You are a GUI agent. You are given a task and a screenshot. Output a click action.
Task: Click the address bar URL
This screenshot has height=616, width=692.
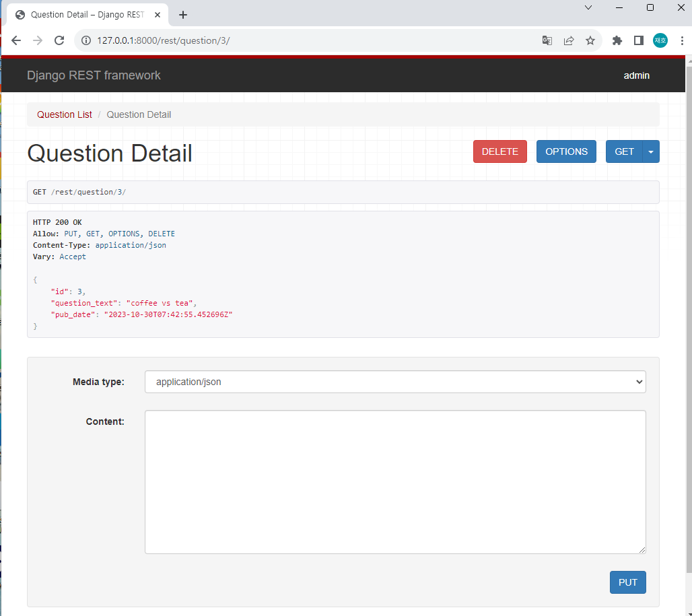pyautogui.click(x=164, y=40)
